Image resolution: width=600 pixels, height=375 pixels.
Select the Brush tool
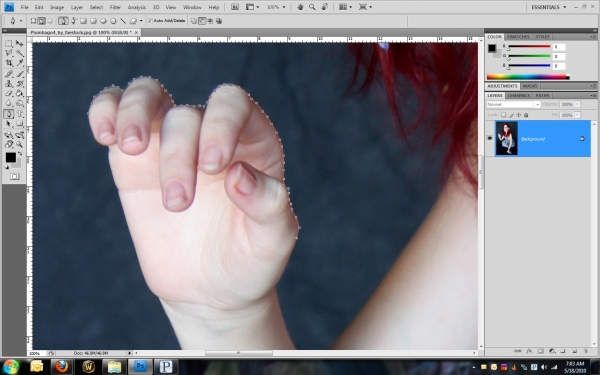point(20,74)
